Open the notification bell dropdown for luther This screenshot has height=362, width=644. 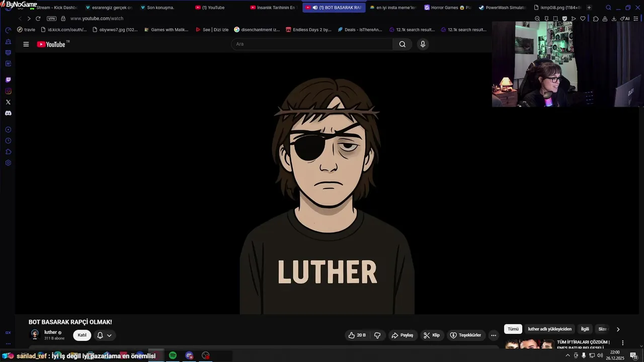104,335
